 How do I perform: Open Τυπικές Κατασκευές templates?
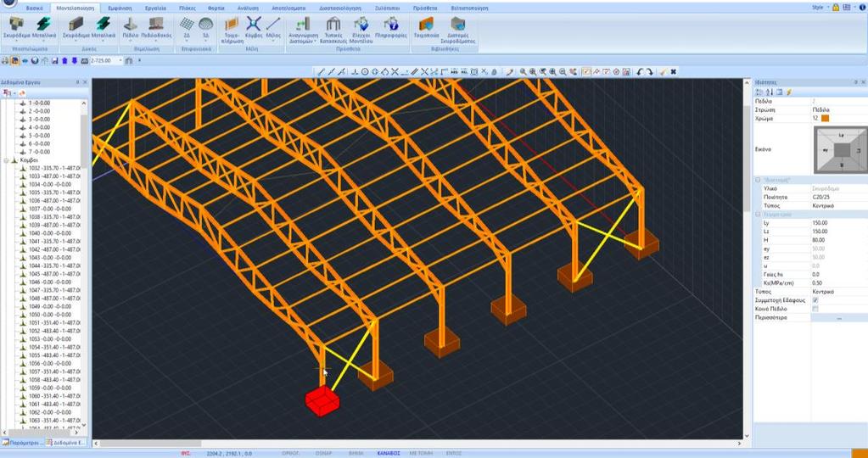point(333,30)
